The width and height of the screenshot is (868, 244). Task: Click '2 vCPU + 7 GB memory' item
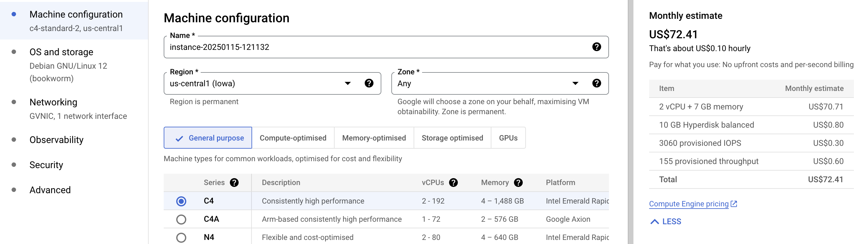pos(701,107)
